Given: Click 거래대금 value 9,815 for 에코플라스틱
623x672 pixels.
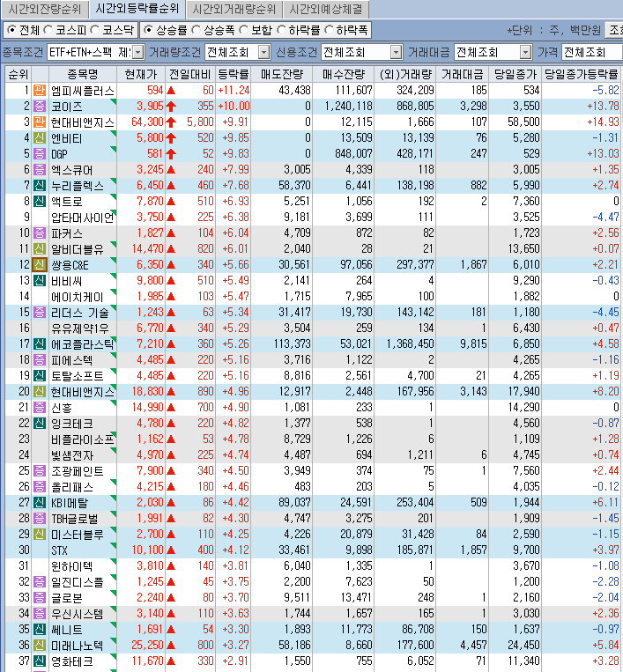Looking at the screenshot, I should [473, 344].
